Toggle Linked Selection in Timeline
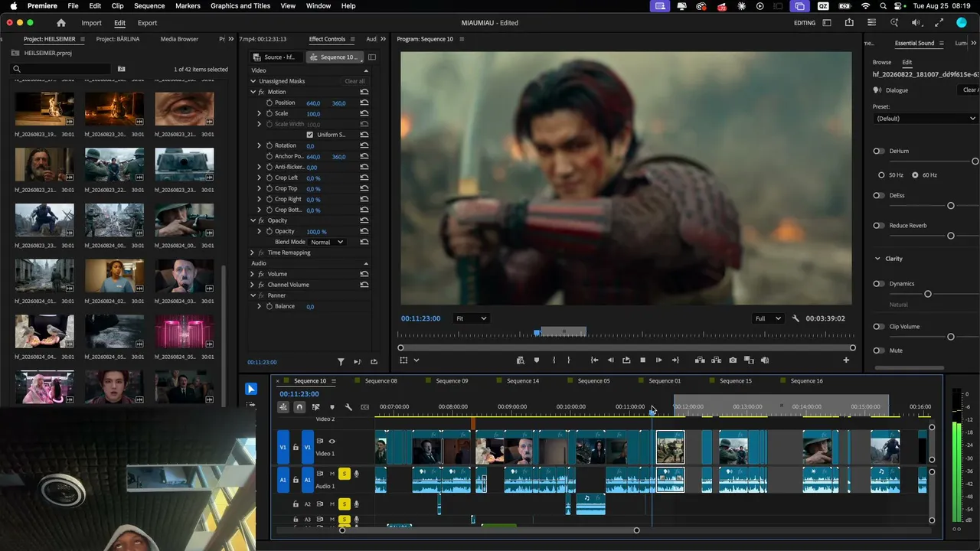 pyautogui.click(x=315, y=407)
